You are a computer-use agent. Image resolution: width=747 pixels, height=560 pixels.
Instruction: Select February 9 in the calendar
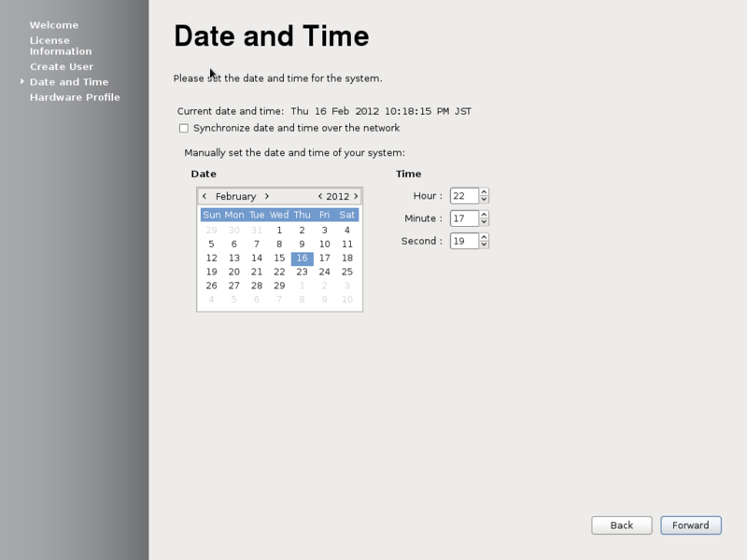coord(302,245)
